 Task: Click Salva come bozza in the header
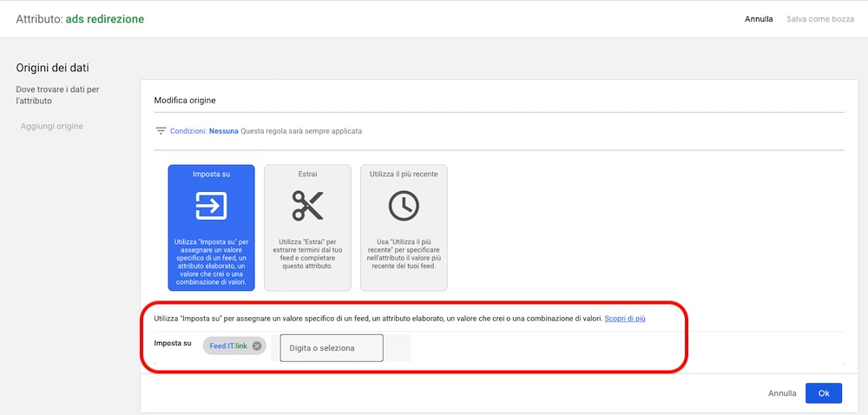coord(820,19)
